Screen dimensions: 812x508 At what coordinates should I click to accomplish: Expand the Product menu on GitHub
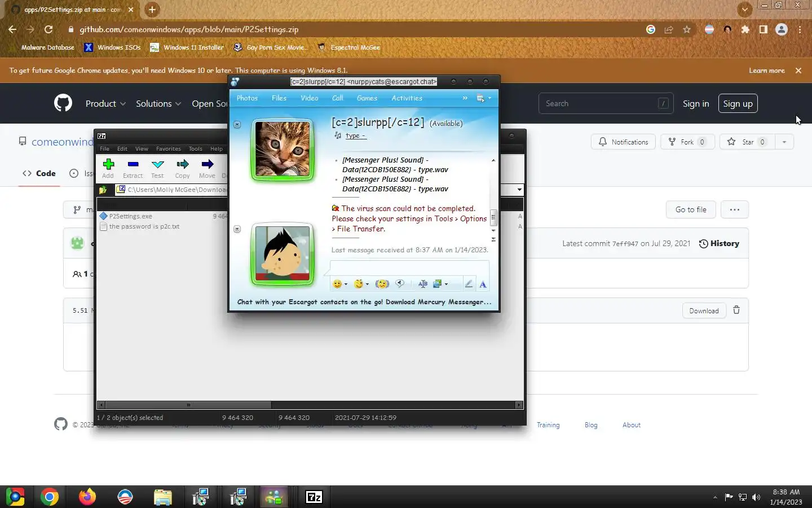(105, 103)
